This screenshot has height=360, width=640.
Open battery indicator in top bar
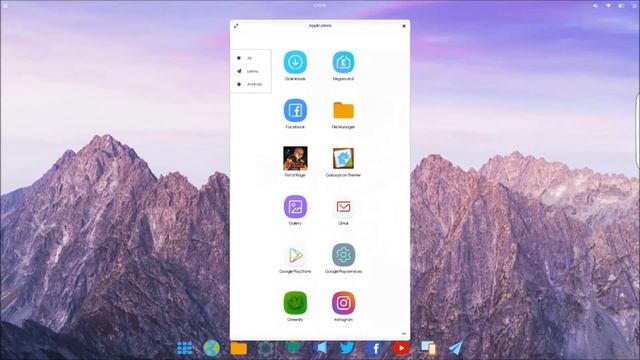pos(621,6)
